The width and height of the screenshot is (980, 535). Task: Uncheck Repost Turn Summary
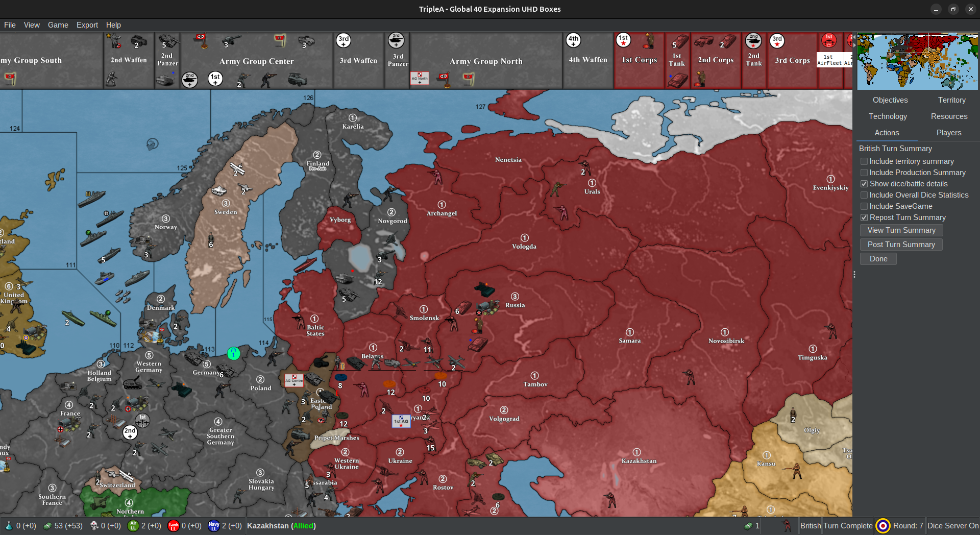864,217
